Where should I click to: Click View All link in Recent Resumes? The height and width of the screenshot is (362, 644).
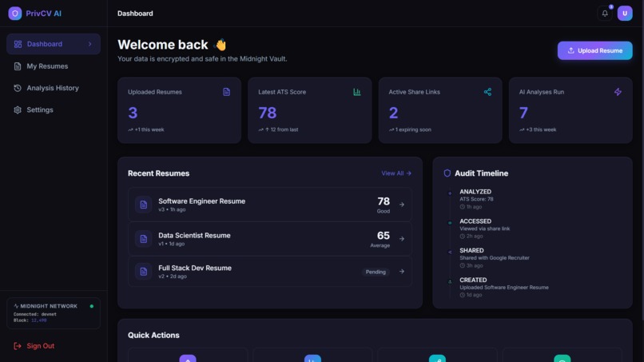tap(396, 173)
